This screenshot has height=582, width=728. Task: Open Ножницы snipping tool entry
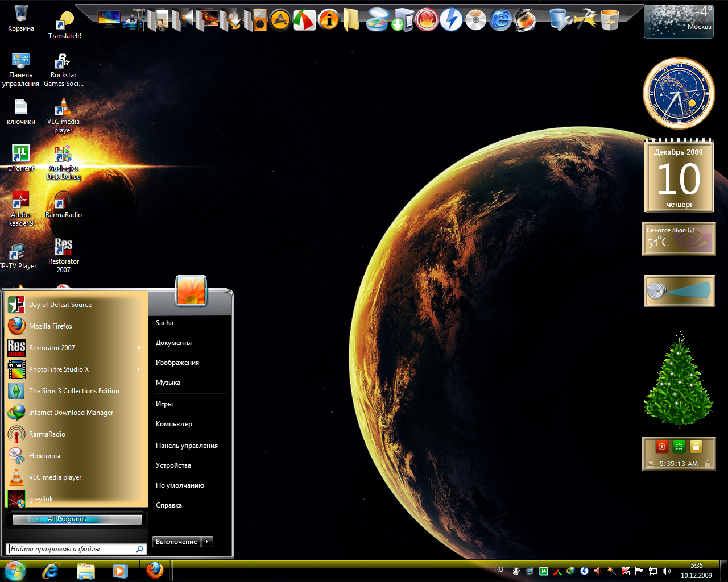(x=77, y=456)
